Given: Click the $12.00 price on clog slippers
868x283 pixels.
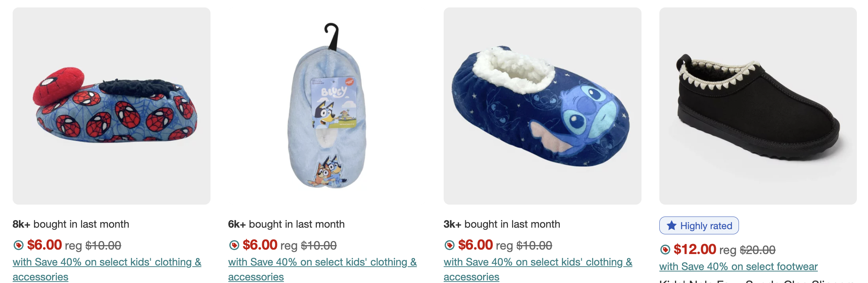Looking at the screenshot, I should [695, 250].
